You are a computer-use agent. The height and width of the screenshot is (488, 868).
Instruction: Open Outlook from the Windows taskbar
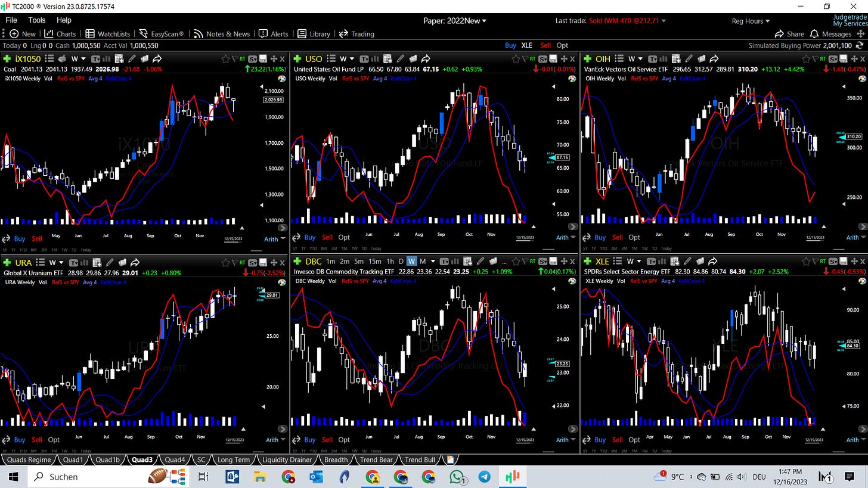tap(316, 477)
